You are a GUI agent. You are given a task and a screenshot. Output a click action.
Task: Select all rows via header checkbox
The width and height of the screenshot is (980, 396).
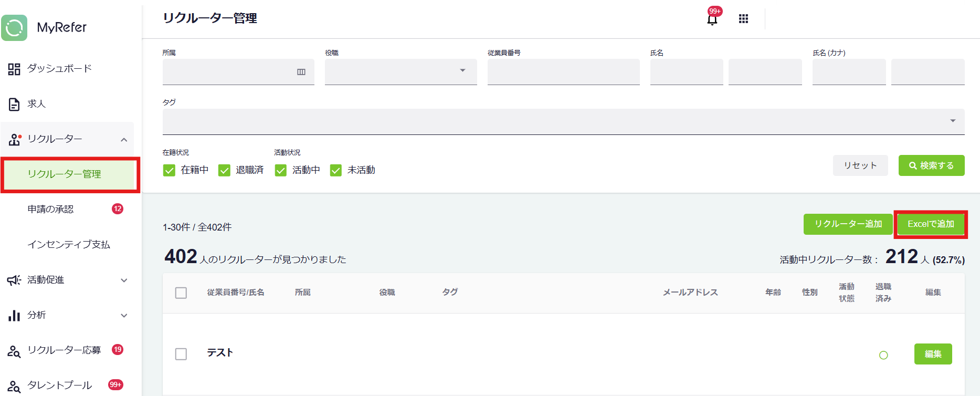click(x=181, y=293)
